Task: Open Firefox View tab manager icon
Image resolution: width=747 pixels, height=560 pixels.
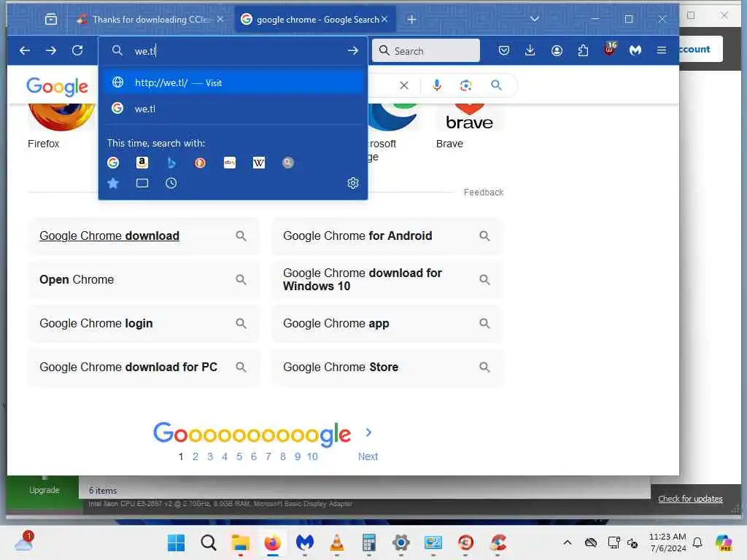Action: pos(51,19)
